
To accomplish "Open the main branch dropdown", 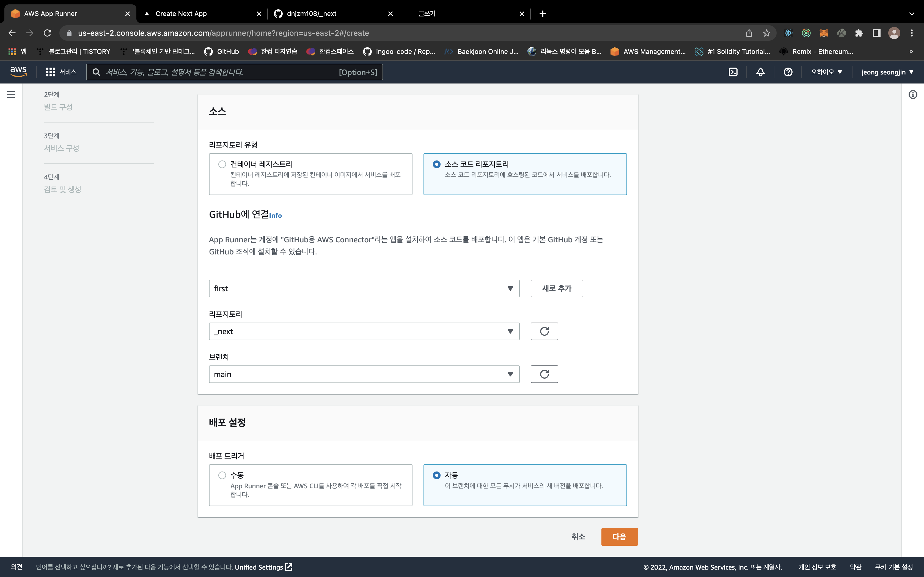I will coord(364,374).
